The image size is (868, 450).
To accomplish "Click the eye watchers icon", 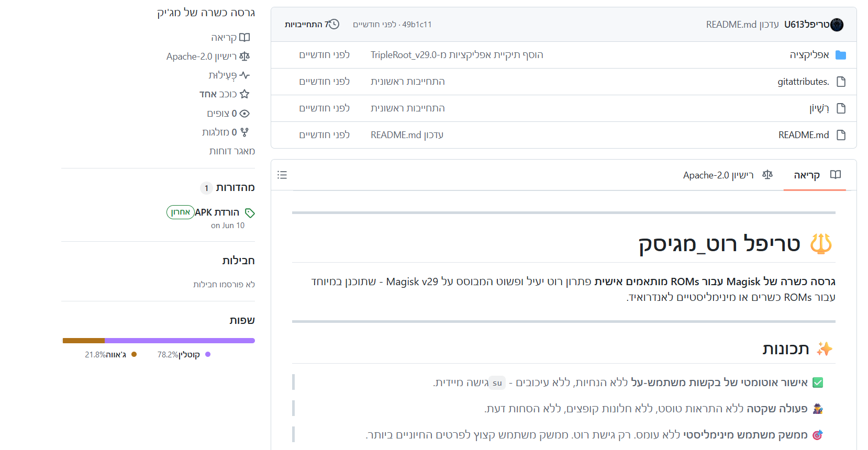I will pos(244,114).
